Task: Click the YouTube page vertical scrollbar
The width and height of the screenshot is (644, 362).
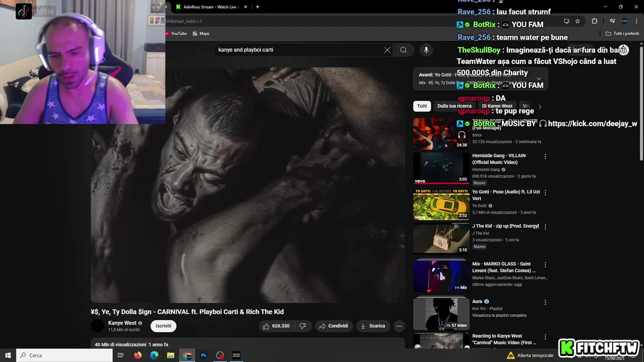Action: point(641,103)
